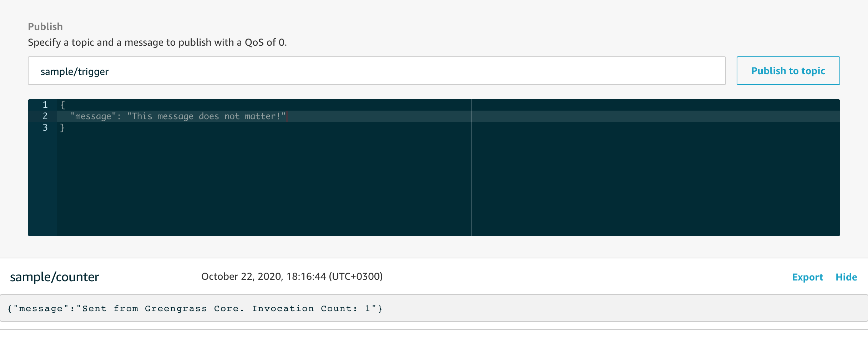Screen dimensions: 868x349
Task: Select line number 3 in the editor gutter
Action: pyautogui.click(x=45, y=128)
